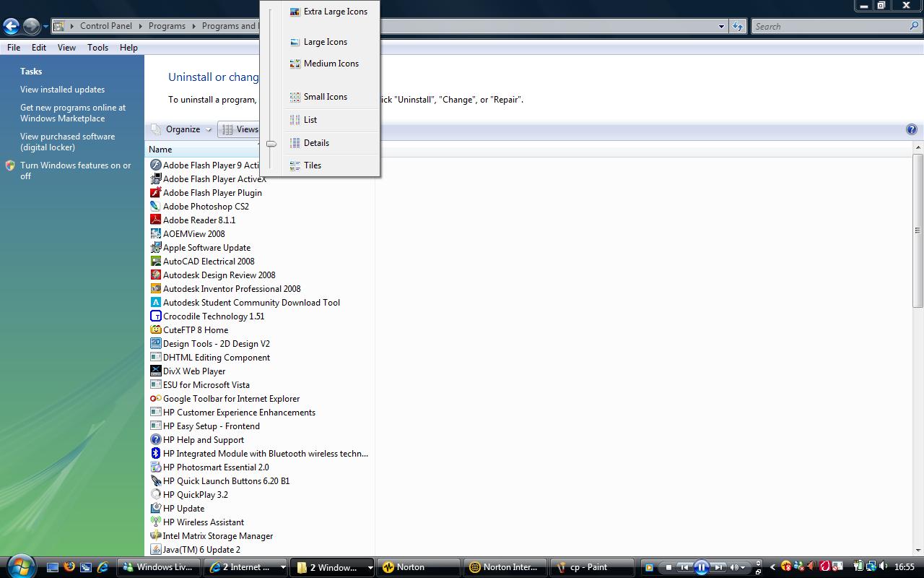Open the Edit menu
The image size is (924, 578).
click(39, 48)
